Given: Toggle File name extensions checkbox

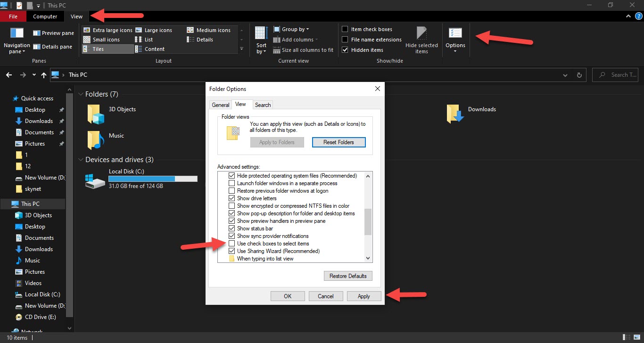Looking at the screenshot, I should click(x=345, y=40).
